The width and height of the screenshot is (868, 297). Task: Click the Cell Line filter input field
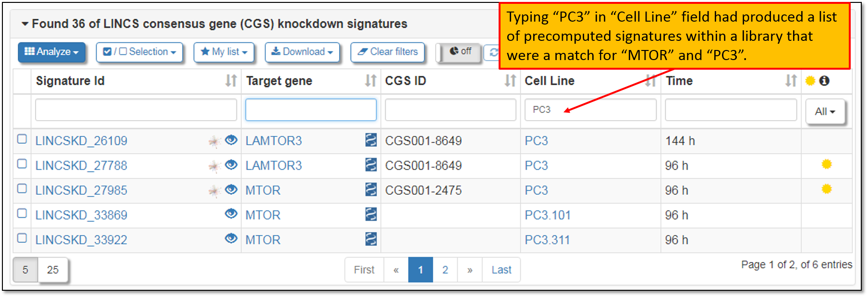coord(590,110)
